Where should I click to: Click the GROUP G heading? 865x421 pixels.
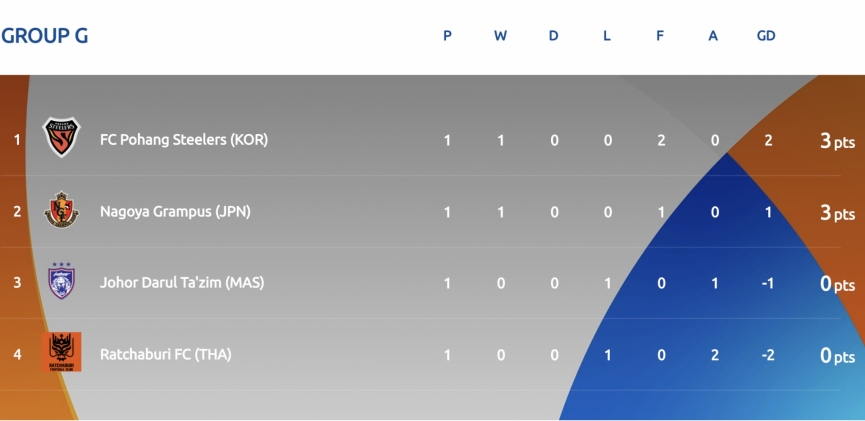tap(45, 36)
